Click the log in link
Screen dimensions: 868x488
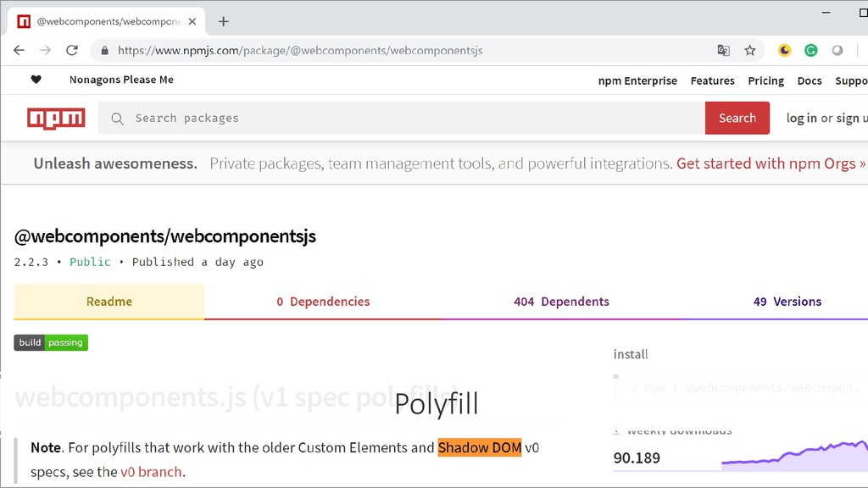coord(801,118)
